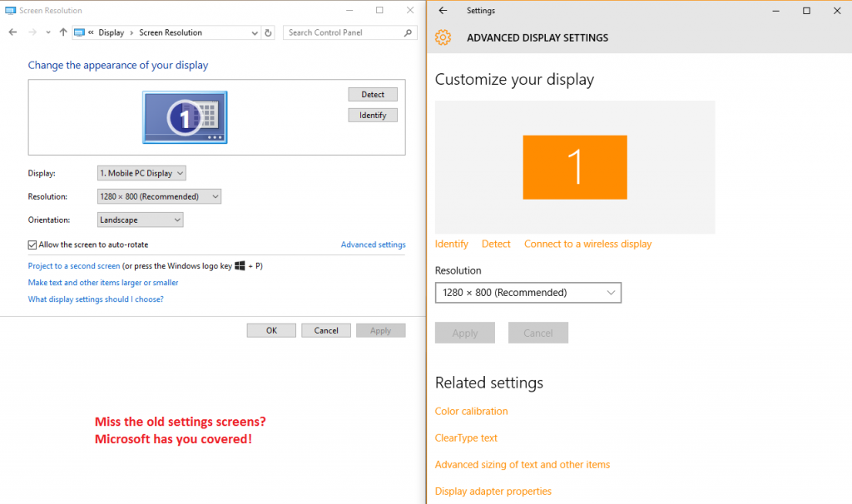Click the greyed Apply button in Screen Resolution
Viewport: 852px width, 504px height.
(x=381, y=330)
